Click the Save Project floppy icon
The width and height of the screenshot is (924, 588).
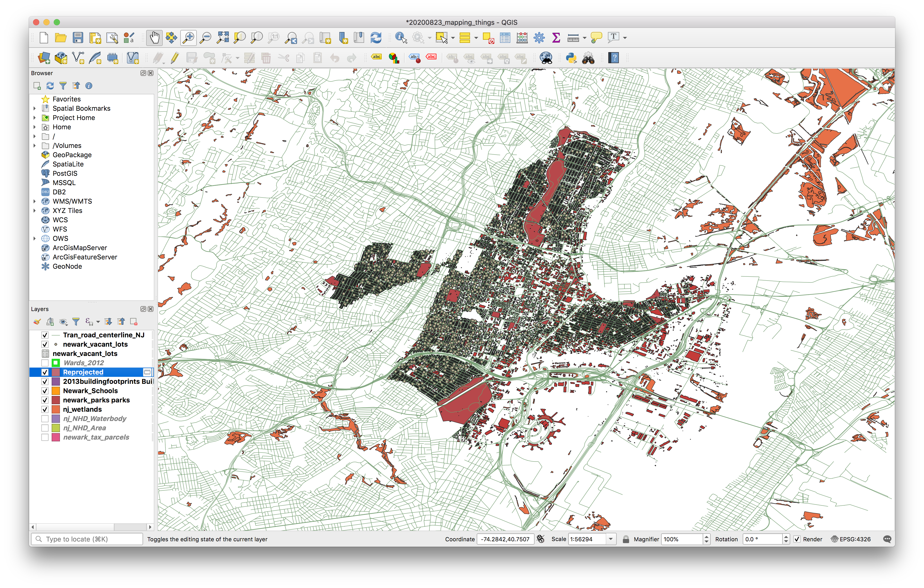click(x=78, y=38)
